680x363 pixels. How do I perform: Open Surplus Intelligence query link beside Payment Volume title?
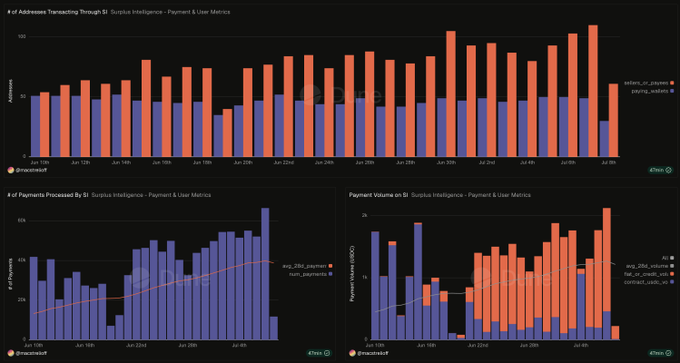tap(471, 195)
